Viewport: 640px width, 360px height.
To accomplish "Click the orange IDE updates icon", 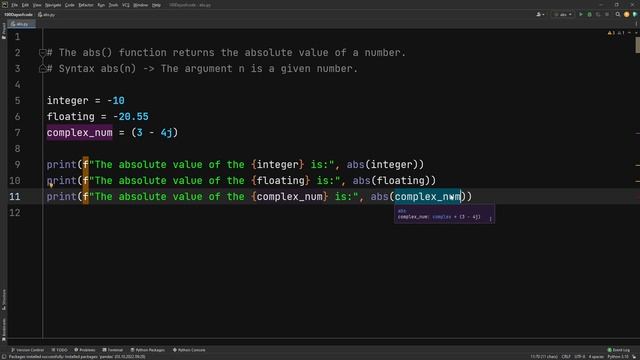I will 627,15.
